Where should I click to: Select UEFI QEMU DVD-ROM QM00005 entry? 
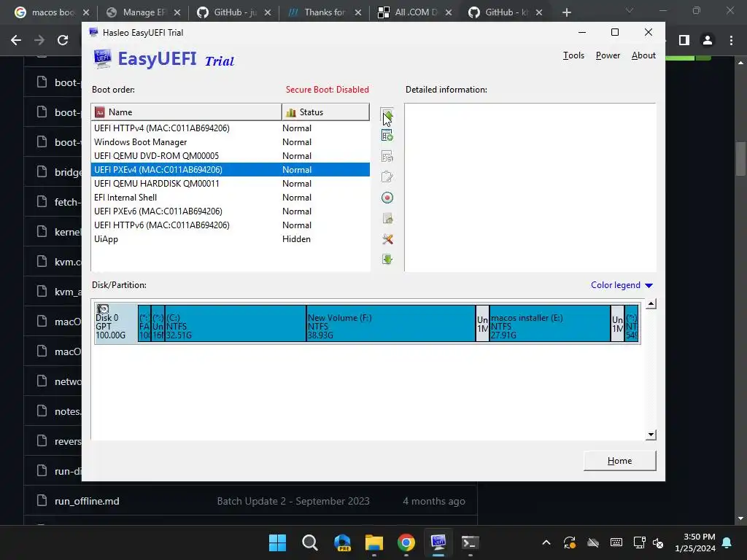pyautogui.click(x=230, y=156)
